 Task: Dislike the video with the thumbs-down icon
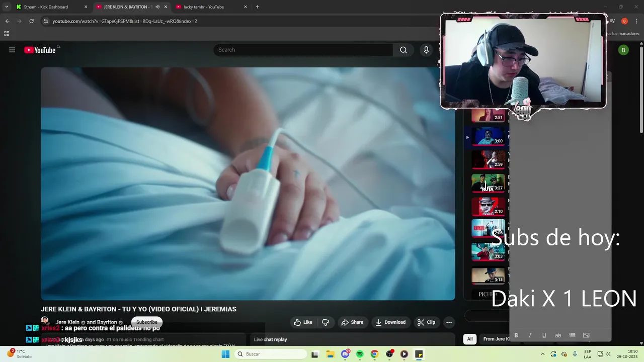tap(326, 322)
